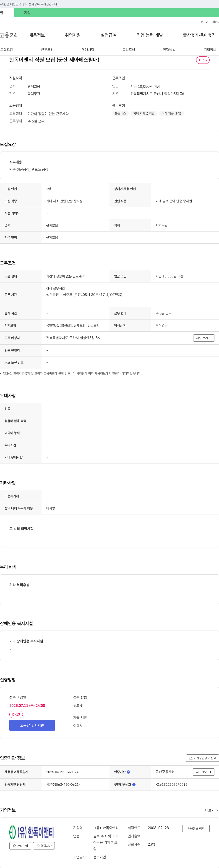Click registration date 2025.06.27 13:21:24
The width and height of the screenshot is (219, 868).
62,772
